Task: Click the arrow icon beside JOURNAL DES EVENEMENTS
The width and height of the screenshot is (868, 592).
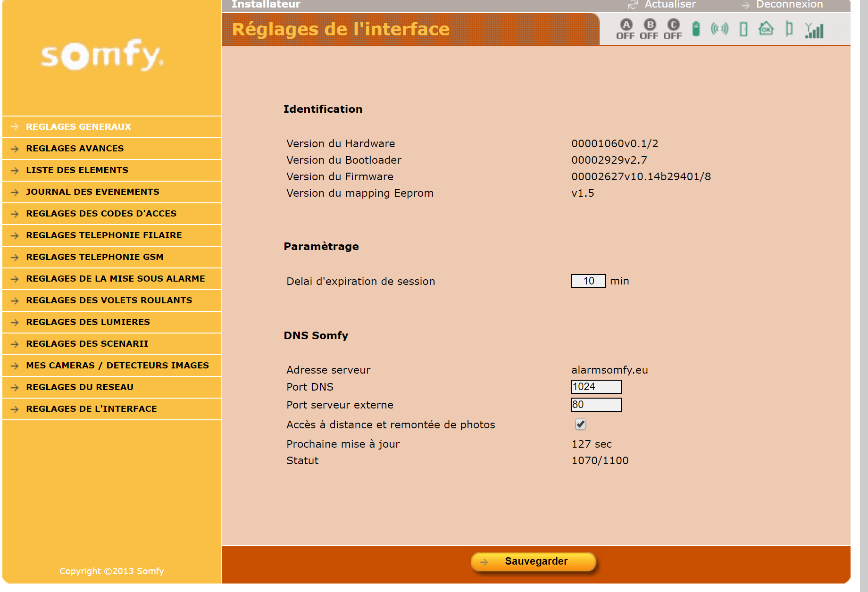Action: coord(15,192)
